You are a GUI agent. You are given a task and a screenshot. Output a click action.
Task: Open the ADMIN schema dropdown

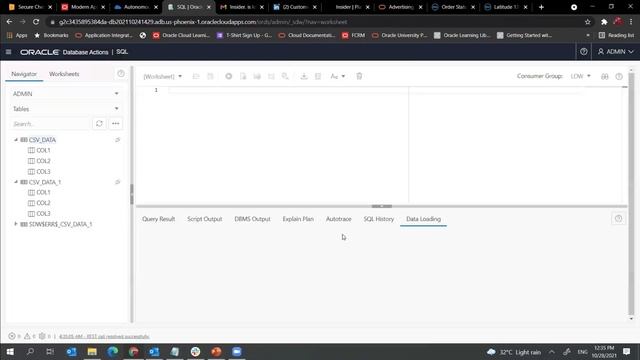coord(65,94)
